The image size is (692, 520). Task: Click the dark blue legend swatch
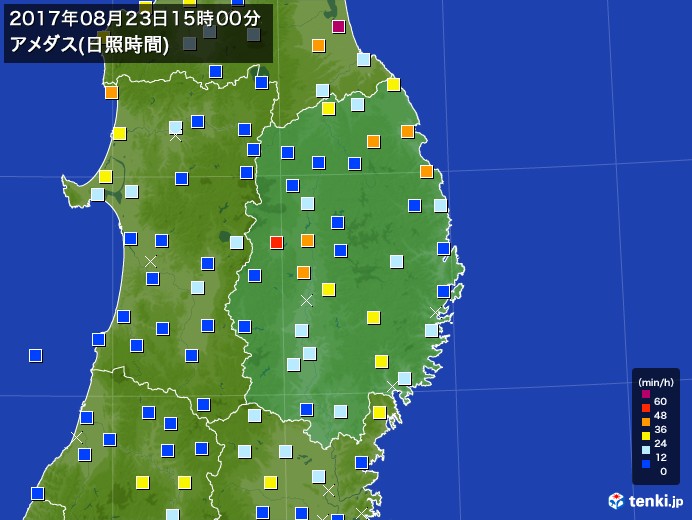click(x=646, y=464)
